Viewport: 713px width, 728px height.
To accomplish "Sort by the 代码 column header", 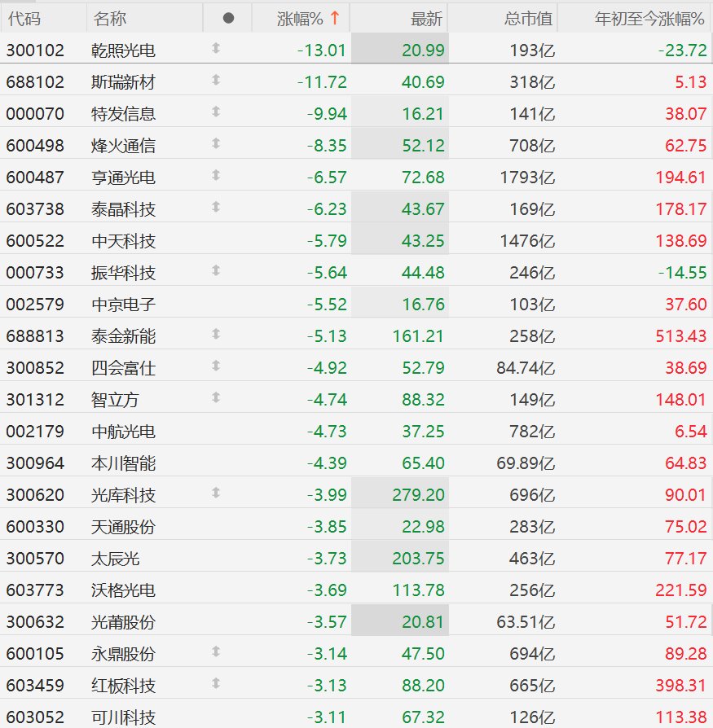I will click(x=24, y=19).
